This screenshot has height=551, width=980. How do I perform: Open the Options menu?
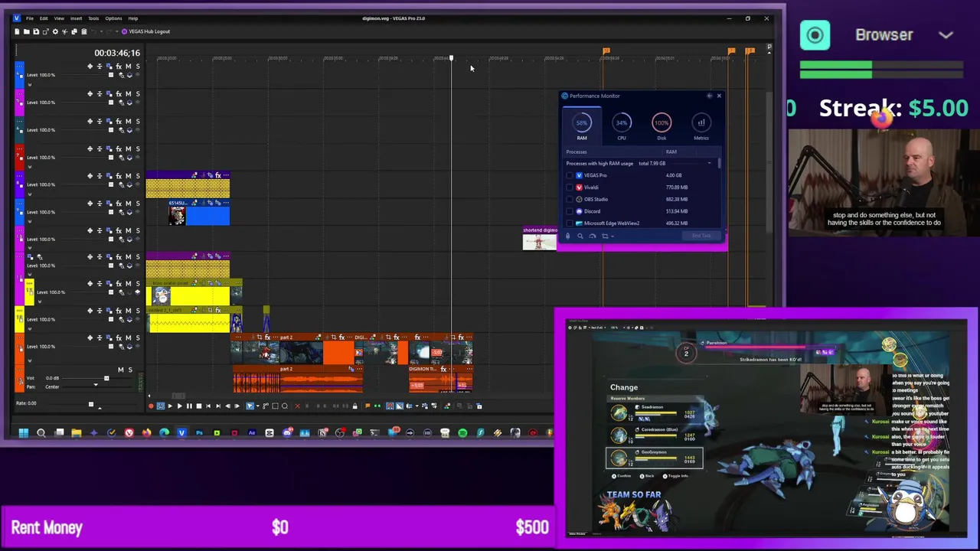tap(113, 18)
